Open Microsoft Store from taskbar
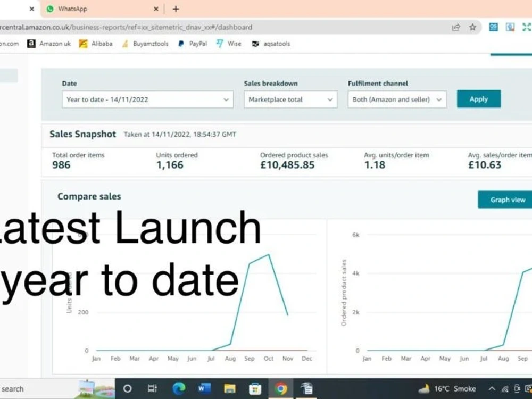 [x=255, y=388]
